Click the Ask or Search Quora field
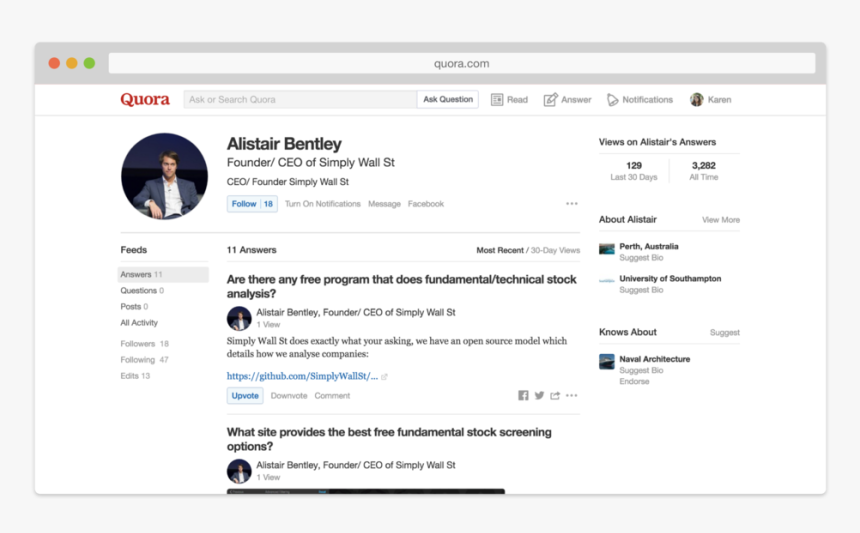 click(x=300, y=99)
